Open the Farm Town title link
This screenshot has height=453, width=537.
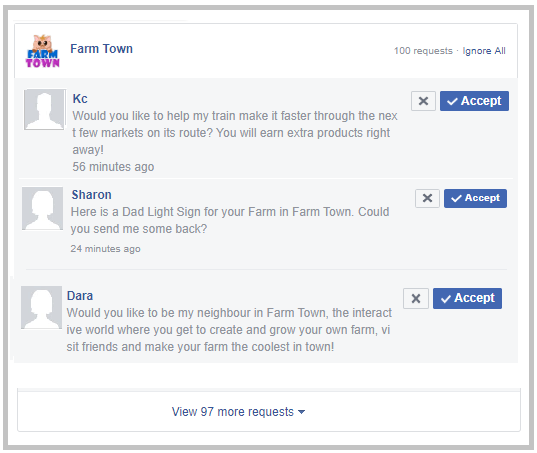pos(101,49)
